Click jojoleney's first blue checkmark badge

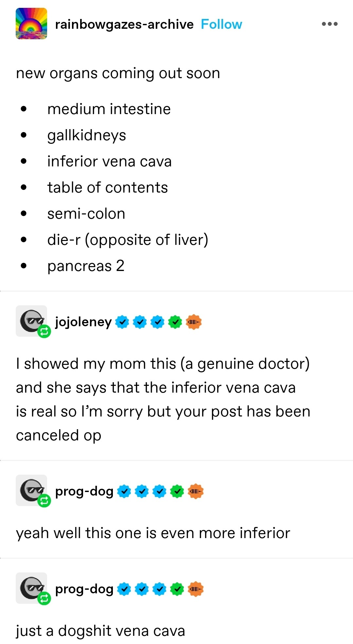(x=122, y=322)
